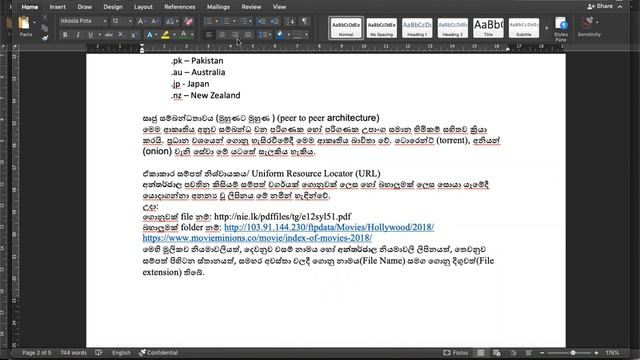This screenshot has height=360, width=640.
Task: Switch to the Design tab
Action: click(x=113, y=7)
